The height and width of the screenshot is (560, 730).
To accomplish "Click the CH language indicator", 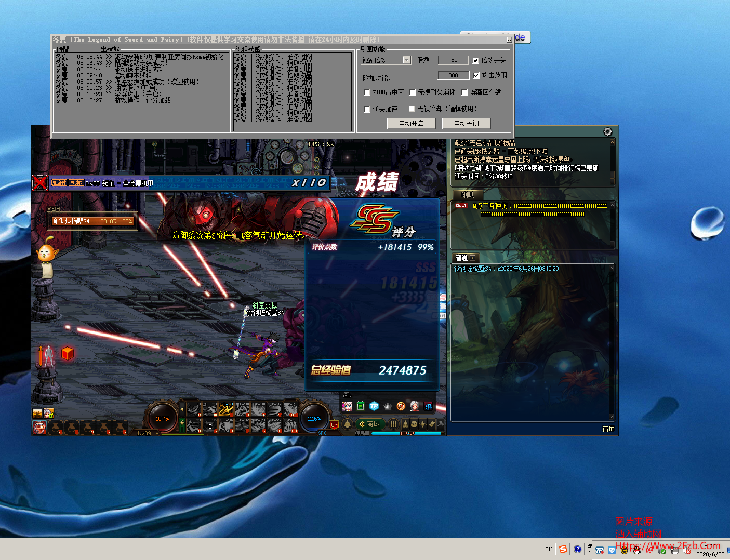I will 549,549.
